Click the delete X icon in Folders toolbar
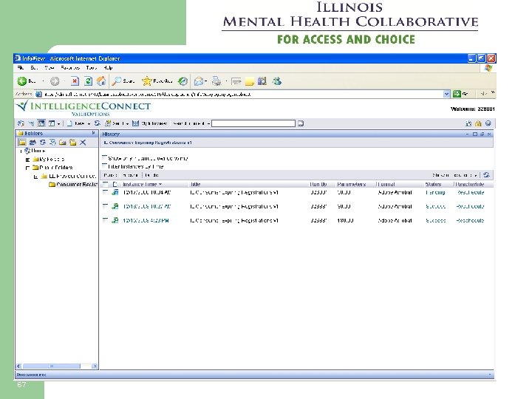This screenshot has height=399, width=532. (x=83, y=143)
